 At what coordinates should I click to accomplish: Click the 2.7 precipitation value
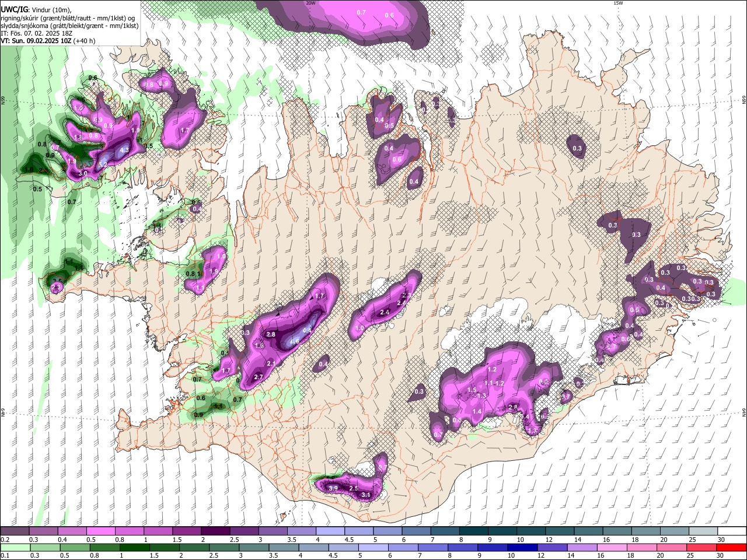pos(259,377)
